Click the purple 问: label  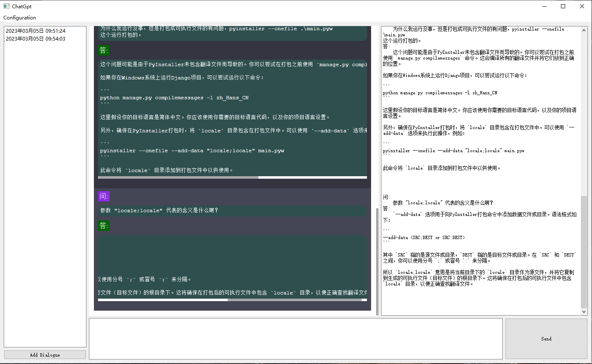click(x=104, y=196)
